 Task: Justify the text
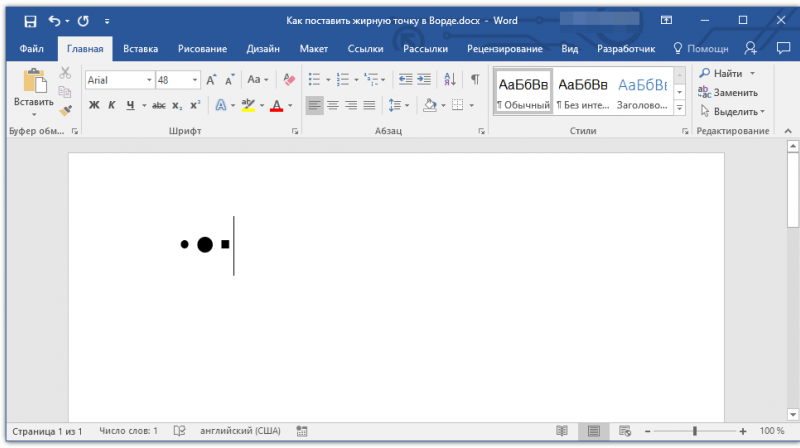pyautogui.click(x=369, y=105)
